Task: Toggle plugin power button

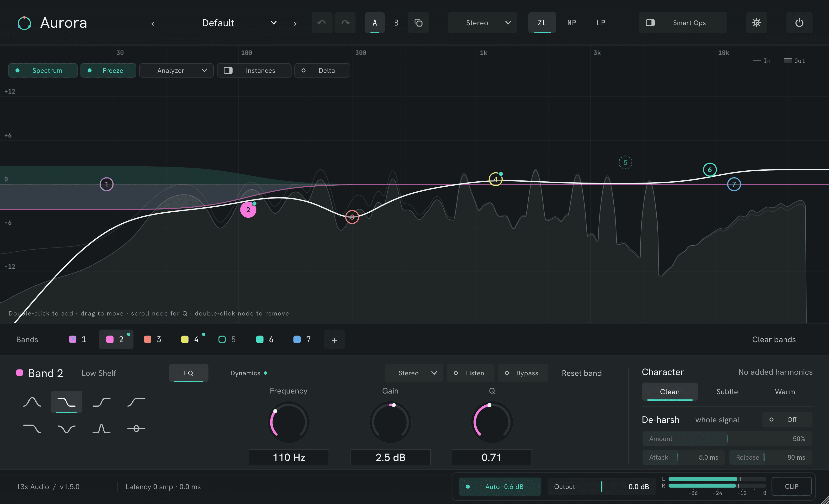Action: (799, 22)
